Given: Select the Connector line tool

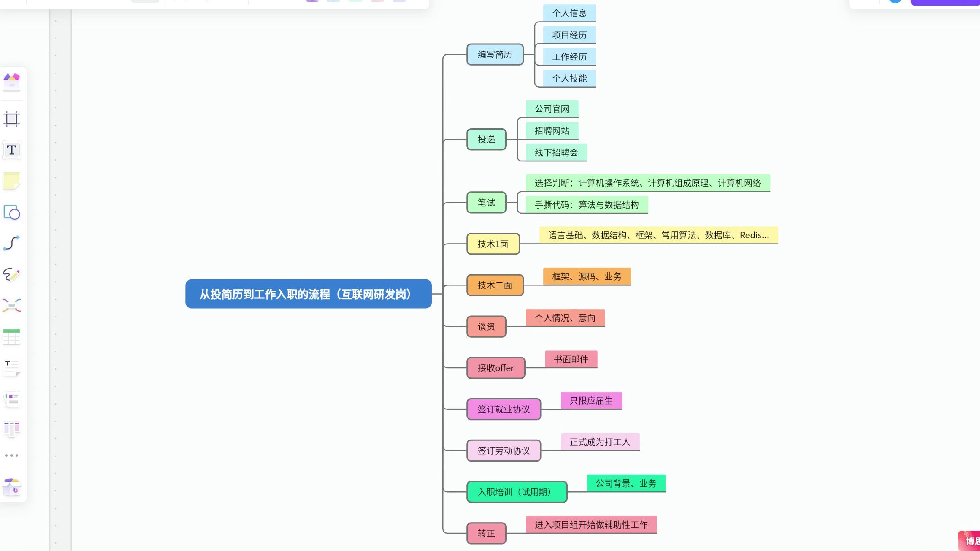Looking at the screenshot, I should click(x=12, y=243).
